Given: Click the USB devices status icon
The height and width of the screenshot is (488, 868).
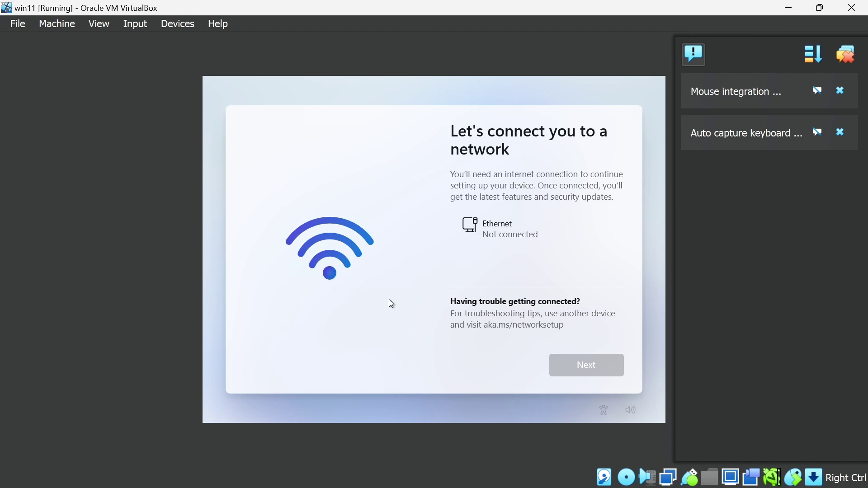Looking at the screenshot, I should pos(689,477).
